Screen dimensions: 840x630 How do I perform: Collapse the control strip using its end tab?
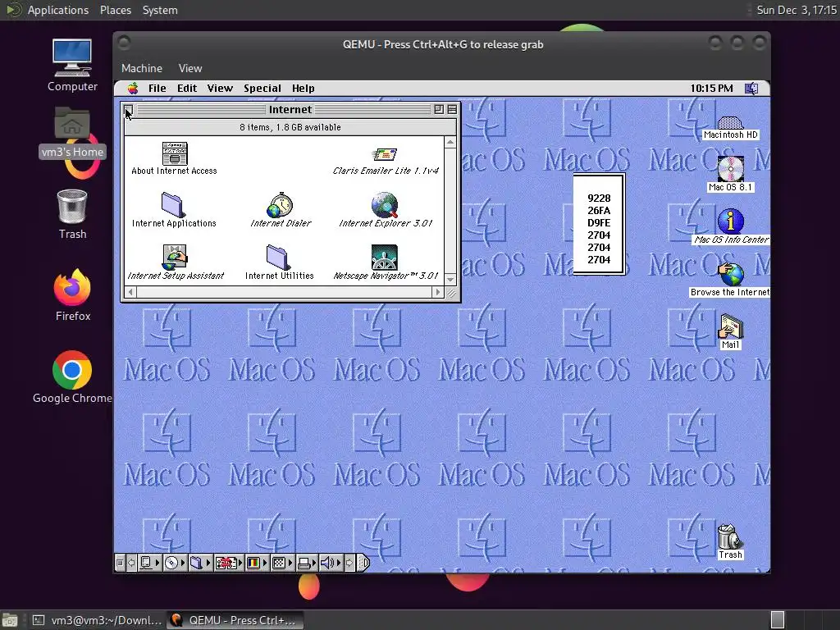click(363, 563)
